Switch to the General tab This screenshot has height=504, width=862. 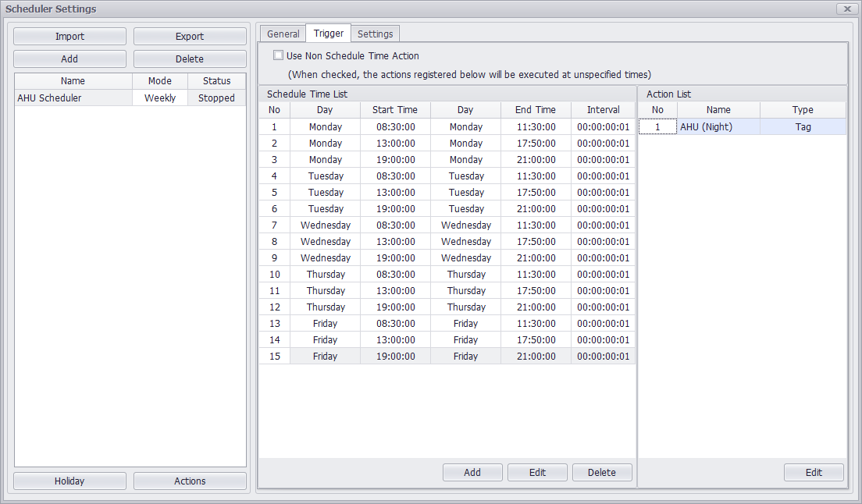(x=283, y=34)
